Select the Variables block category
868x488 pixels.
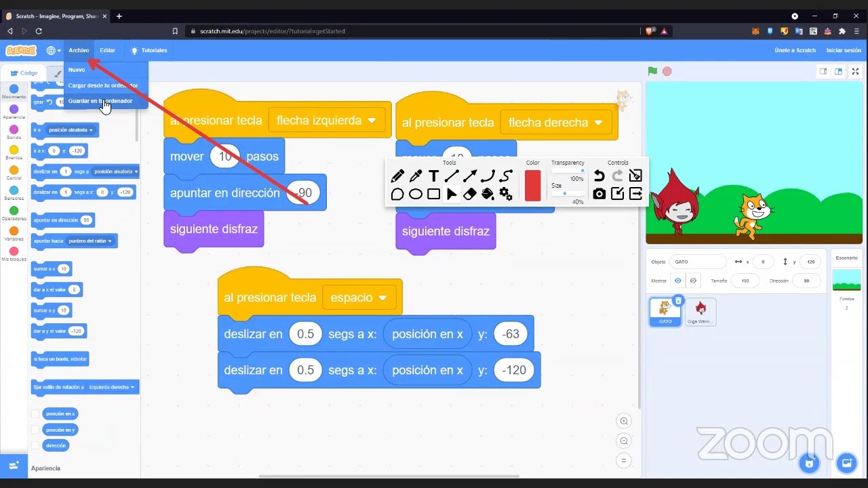click(14, 234)
